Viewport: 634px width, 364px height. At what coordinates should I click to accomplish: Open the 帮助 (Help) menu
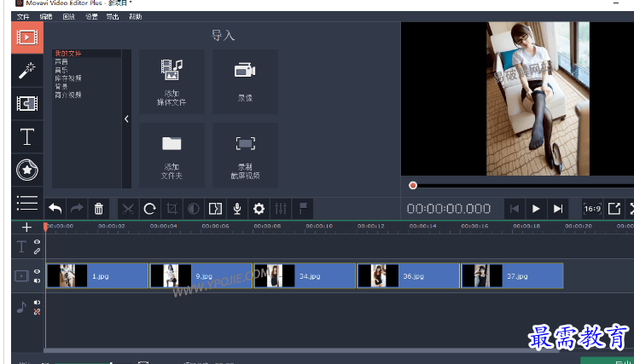click(x=135, y=16)
